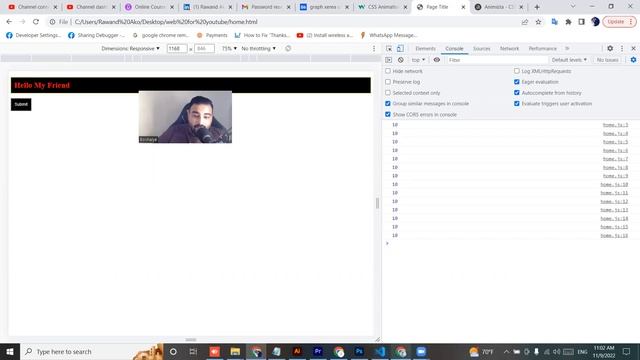Go back to previous page

pos(9,22)
